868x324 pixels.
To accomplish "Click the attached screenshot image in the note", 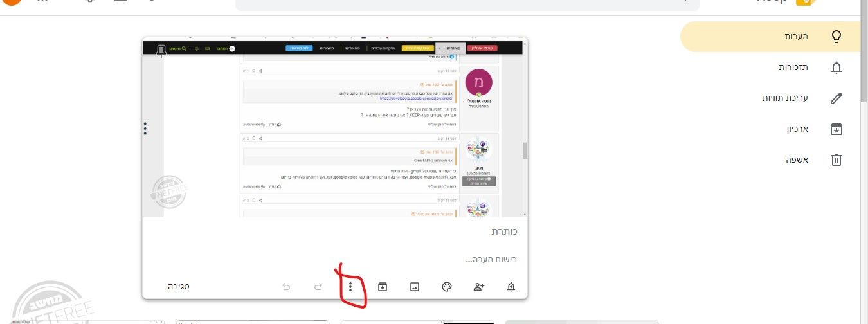I will pos(334,127).
